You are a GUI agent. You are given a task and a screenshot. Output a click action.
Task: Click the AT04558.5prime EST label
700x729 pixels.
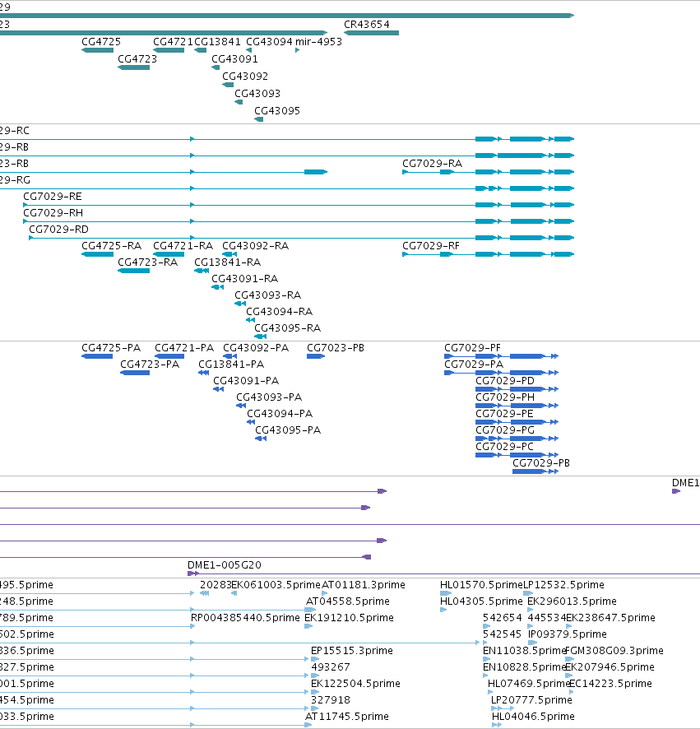point(347,601)
